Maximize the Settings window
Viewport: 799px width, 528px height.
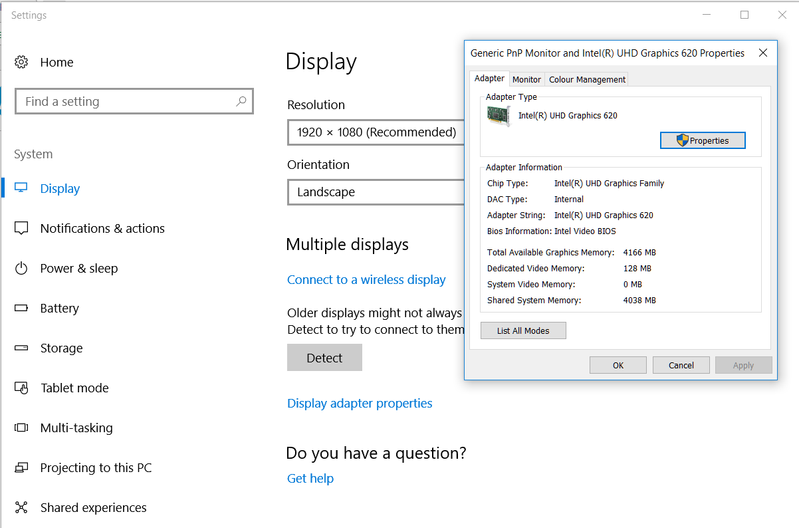pos(744,15)
